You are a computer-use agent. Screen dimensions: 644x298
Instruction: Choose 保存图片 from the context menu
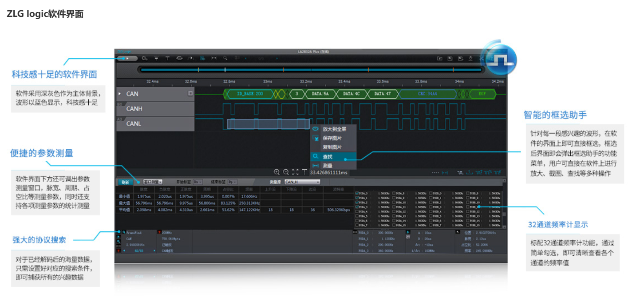pyautogui.click(x=334, y=138)
